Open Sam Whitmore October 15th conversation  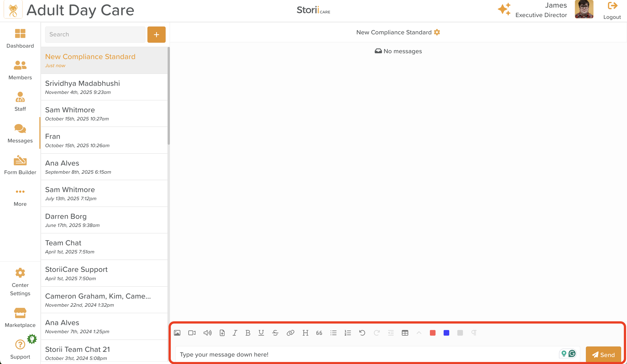pos(104,114)
